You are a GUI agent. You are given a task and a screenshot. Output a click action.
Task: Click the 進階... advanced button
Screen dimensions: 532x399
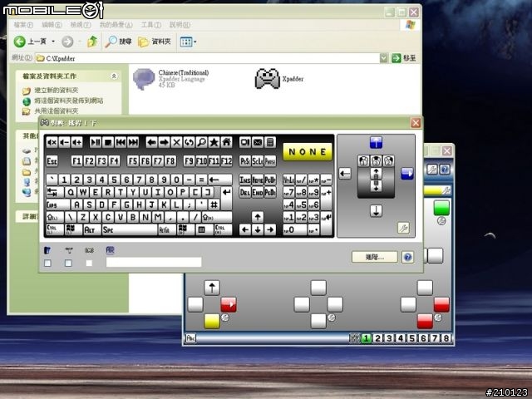[x=375, y=257]
